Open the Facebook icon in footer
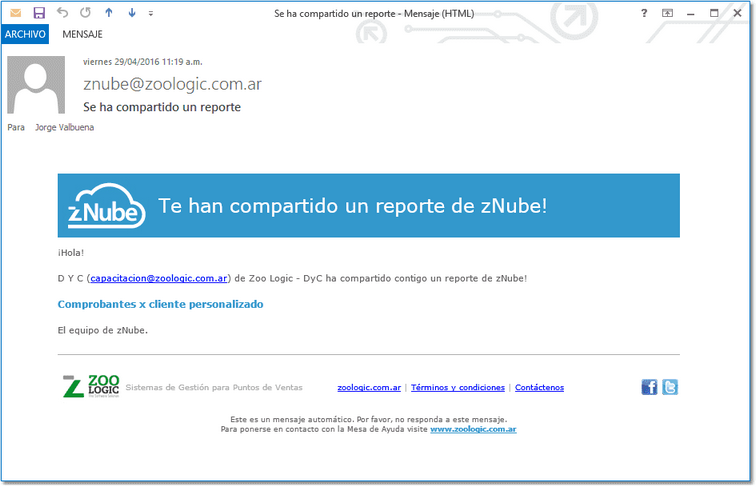 649,387
